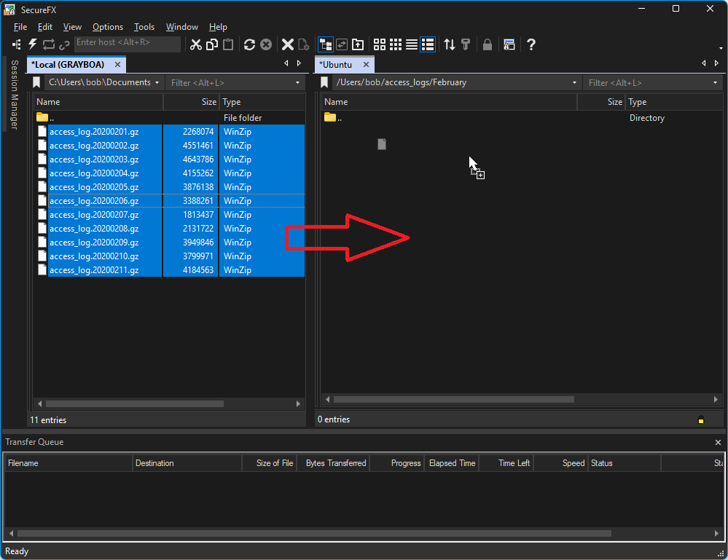This screenshot has height=560, width=728.
Task: Switch to Large Icons view mode
Action: pos(380,44)
